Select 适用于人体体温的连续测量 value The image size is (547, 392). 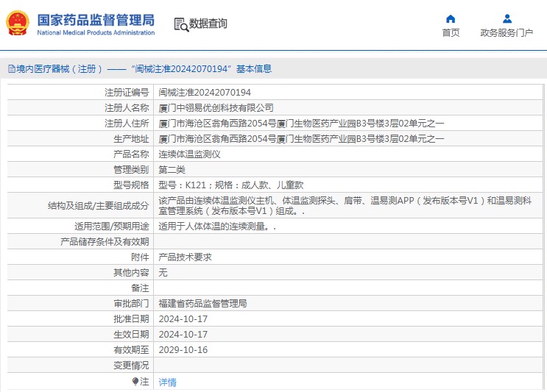(217, 227)
